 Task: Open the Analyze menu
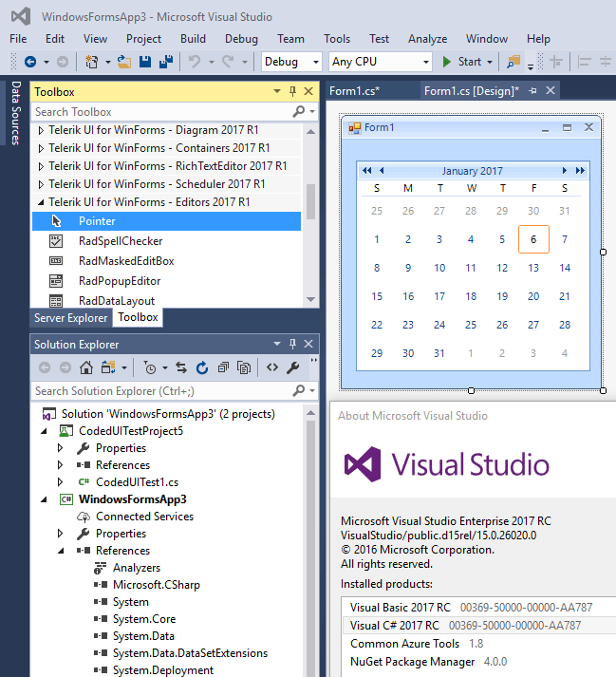tap(428, 39)
